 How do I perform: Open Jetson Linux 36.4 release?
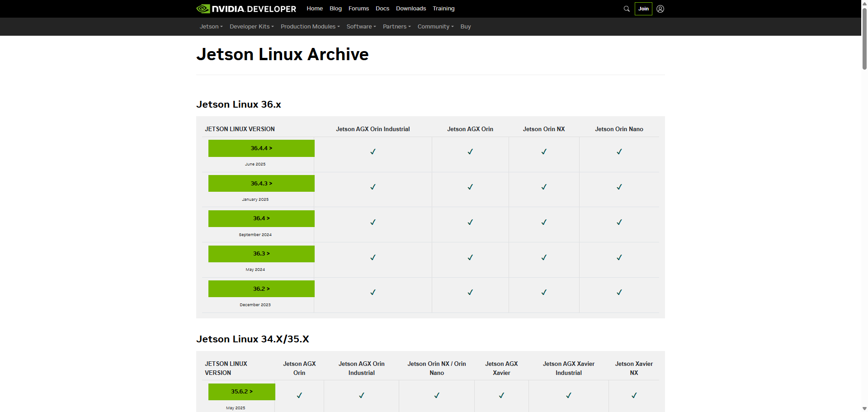261,218
